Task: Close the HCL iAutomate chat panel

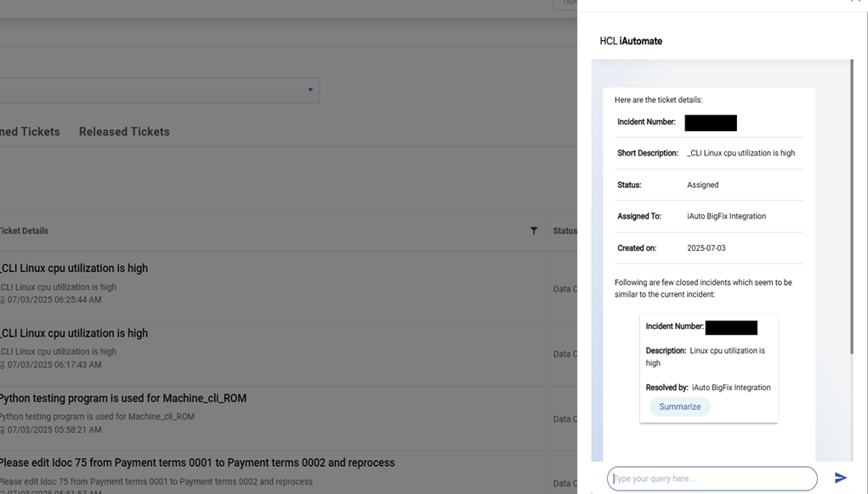Action: pos(855,2)
